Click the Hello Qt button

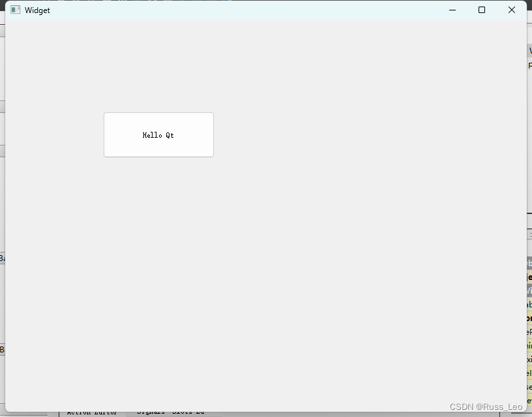158,135
